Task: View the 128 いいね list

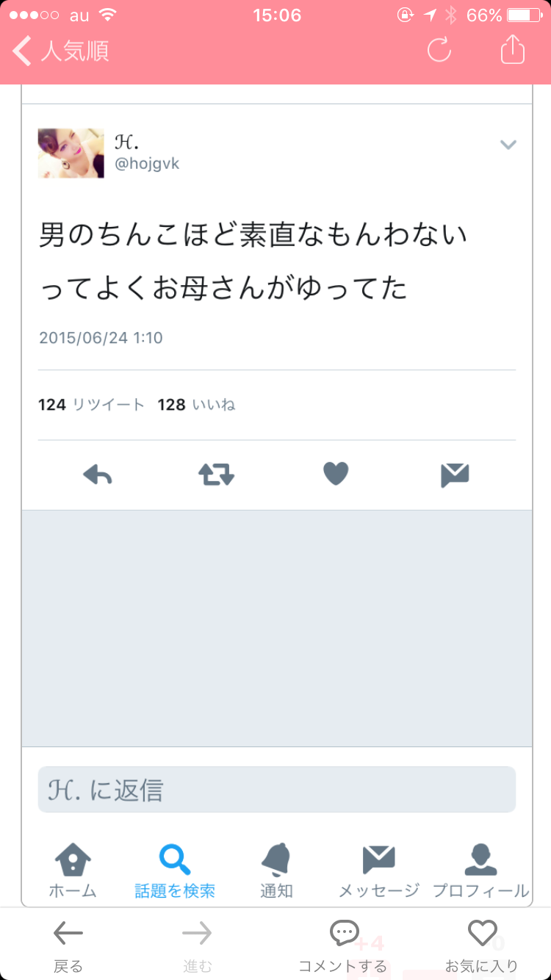Action: 196,405
